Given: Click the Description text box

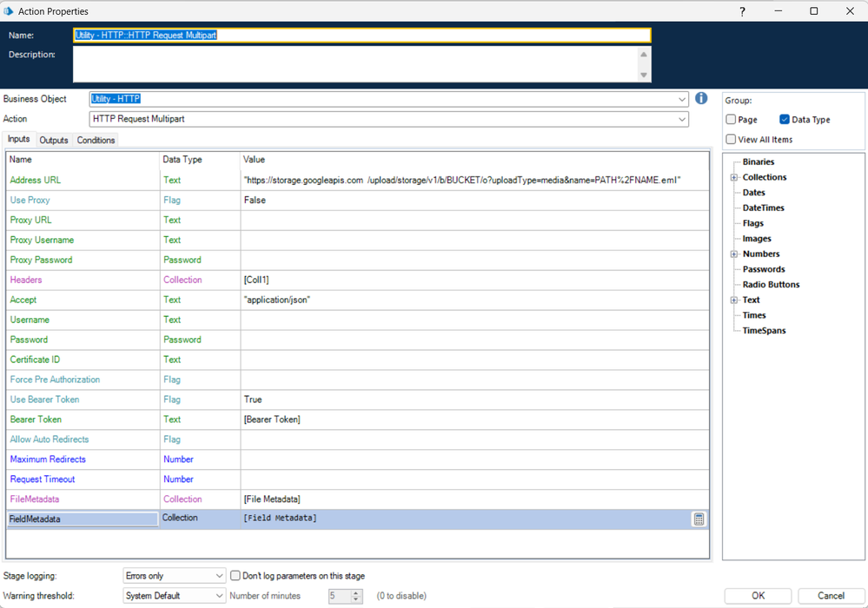Looking at the screenshot, I should tap(356, 64).
